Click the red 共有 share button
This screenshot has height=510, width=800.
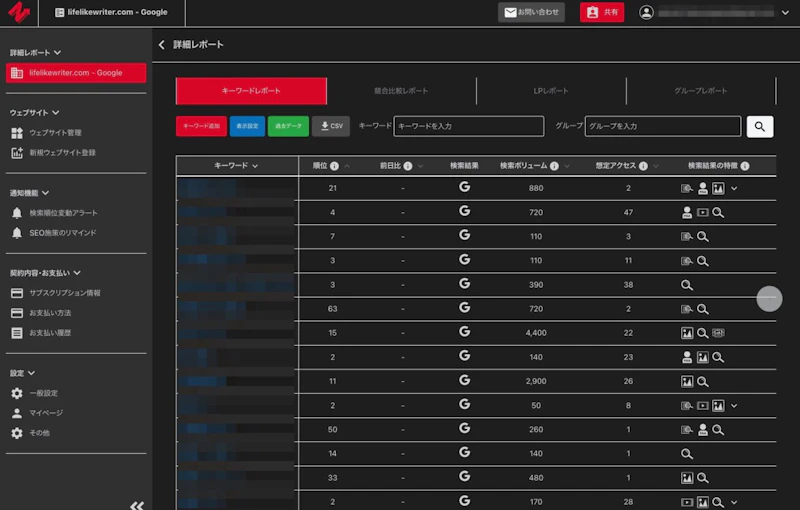[602, 12]
